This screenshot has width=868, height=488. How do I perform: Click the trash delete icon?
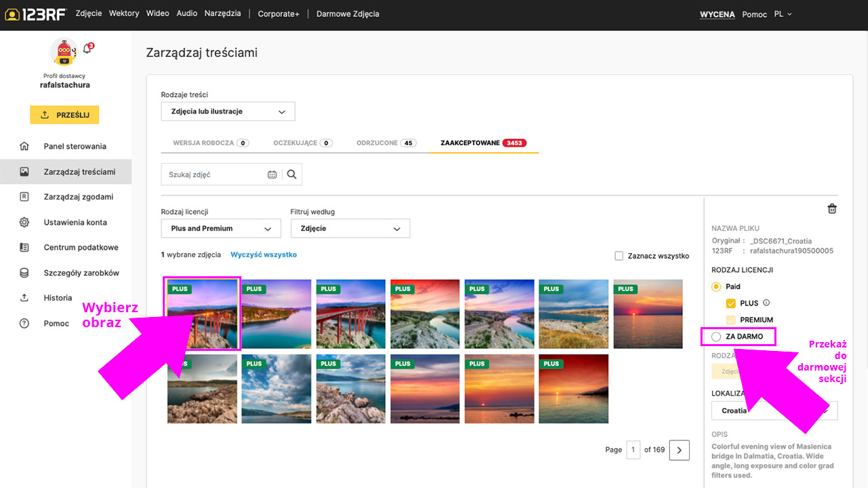[832, 209]
